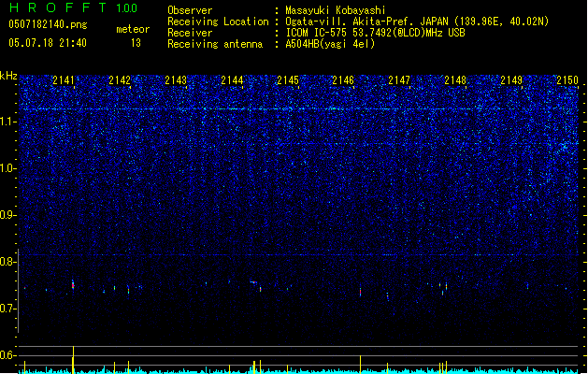Click the Receiving Location label

[x=218, y=22]
